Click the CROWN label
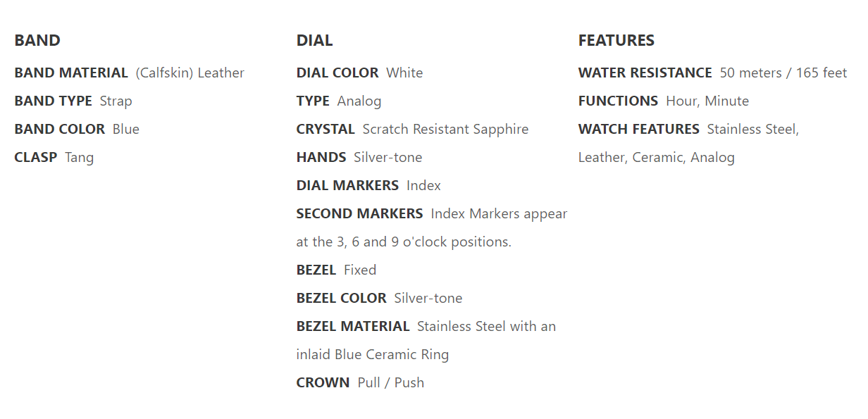The image size is (868, 419). pos(323,382)
